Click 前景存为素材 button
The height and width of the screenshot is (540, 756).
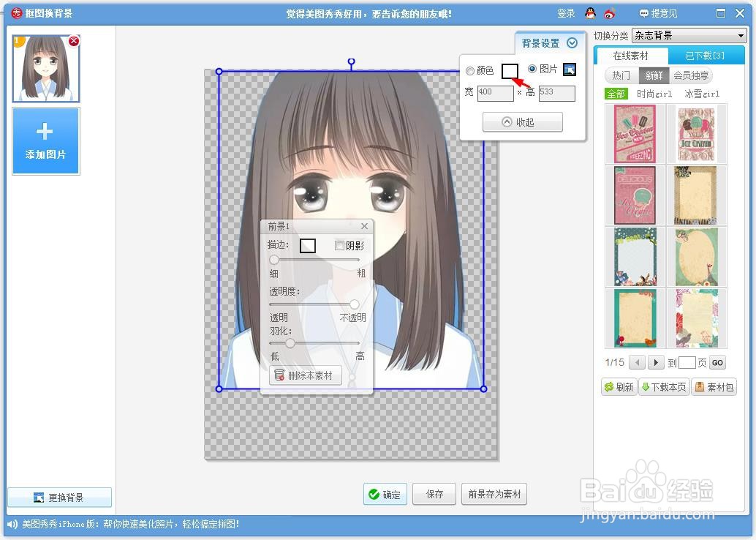(494, 494)
